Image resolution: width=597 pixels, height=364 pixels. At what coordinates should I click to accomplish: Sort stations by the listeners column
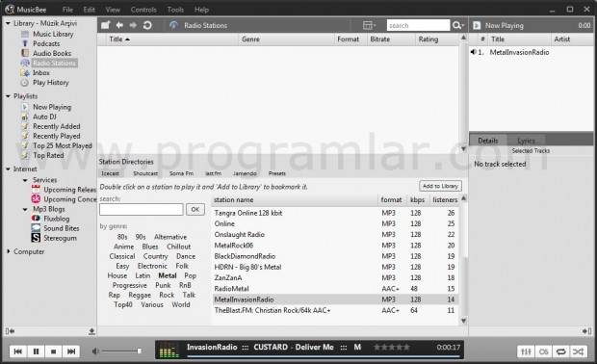click(445, 200)
